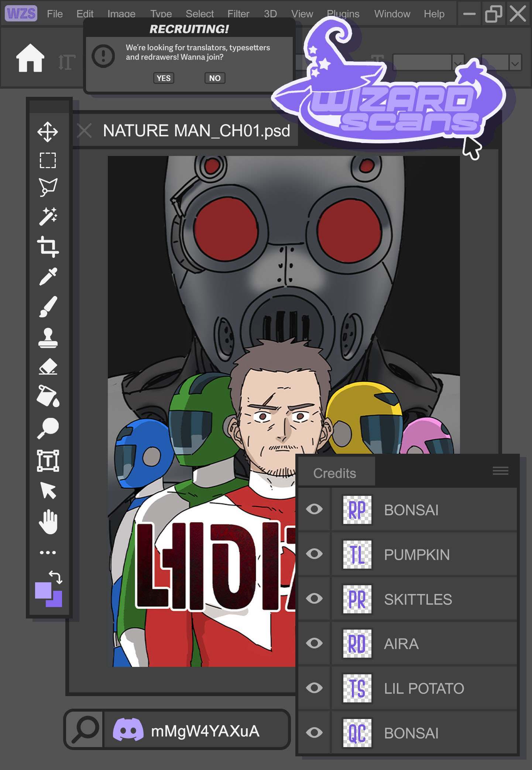Open the Credits panel hamburger menu
Image resolution: width=532 pixels, height=770 pixels.
click(500, 471)
